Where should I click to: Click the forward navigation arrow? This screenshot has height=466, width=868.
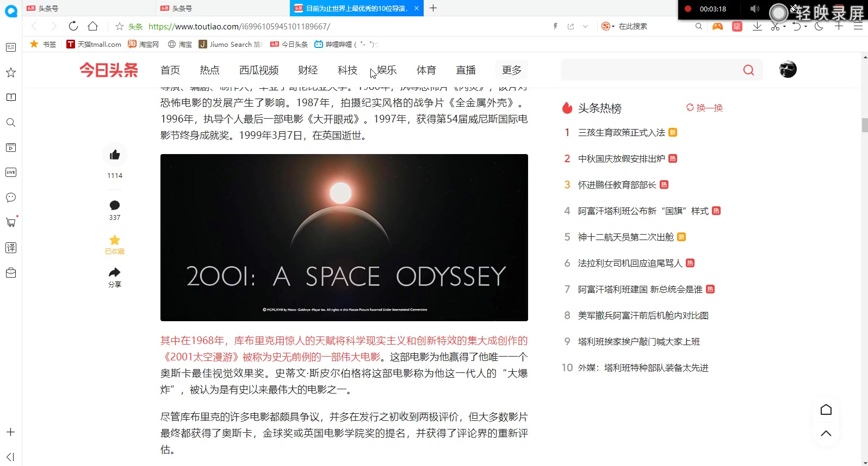[53, 26]
